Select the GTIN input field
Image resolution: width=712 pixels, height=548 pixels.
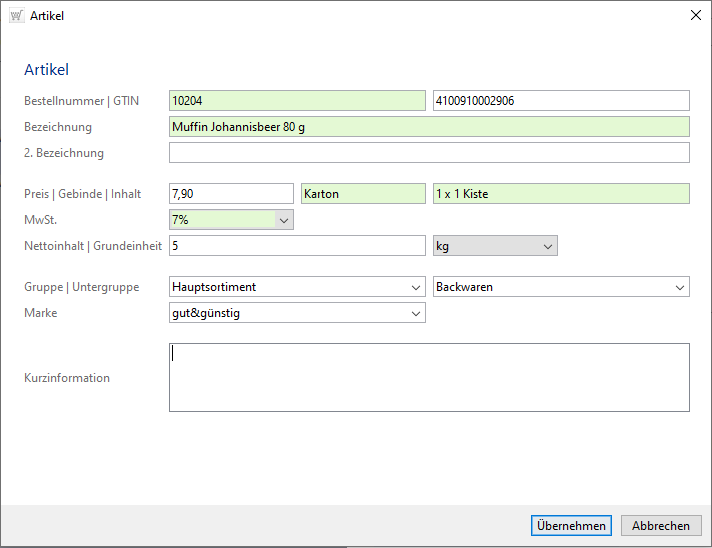(560, 101)
